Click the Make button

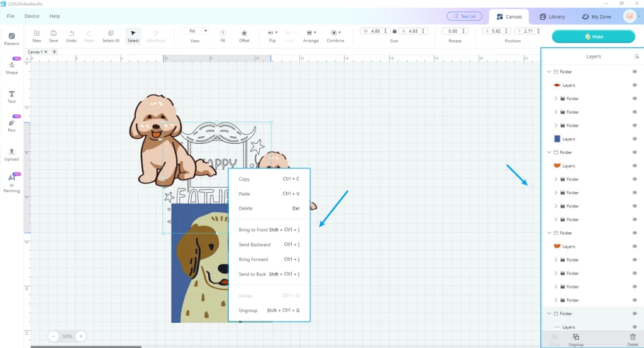[593, 36]
